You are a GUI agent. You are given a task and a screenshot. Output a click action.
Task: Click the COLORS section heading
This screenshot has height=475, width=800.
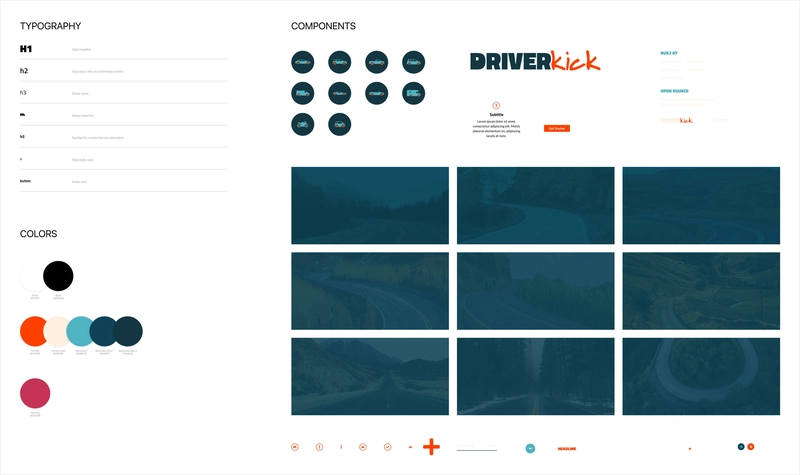[39, 234]
